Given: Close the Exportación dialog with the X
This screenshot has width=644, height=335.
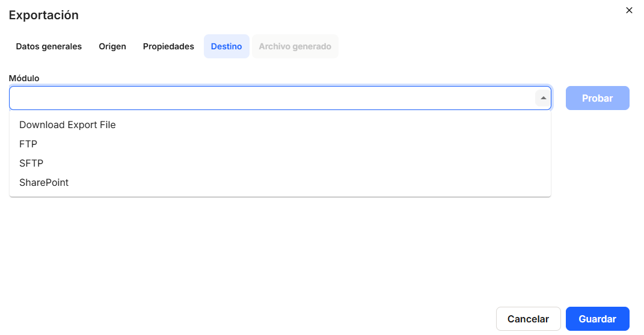Looking at the screenshot, I should point(629,10).
